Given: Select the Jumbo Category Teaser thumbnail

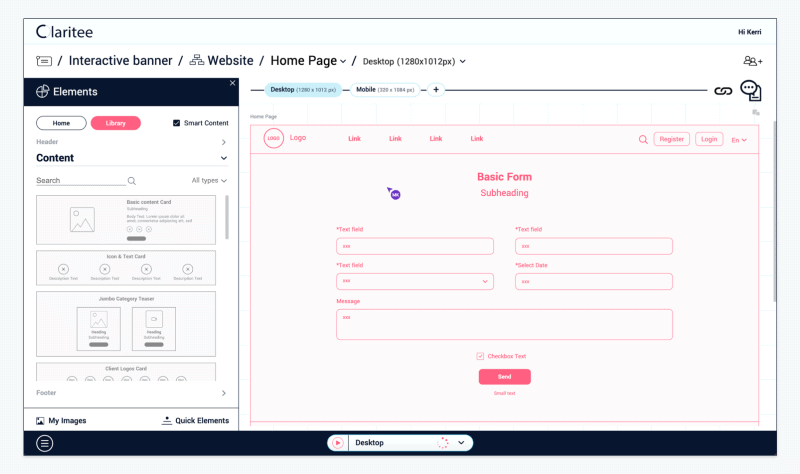Looking at the screenshot, I should pos(126,324).
